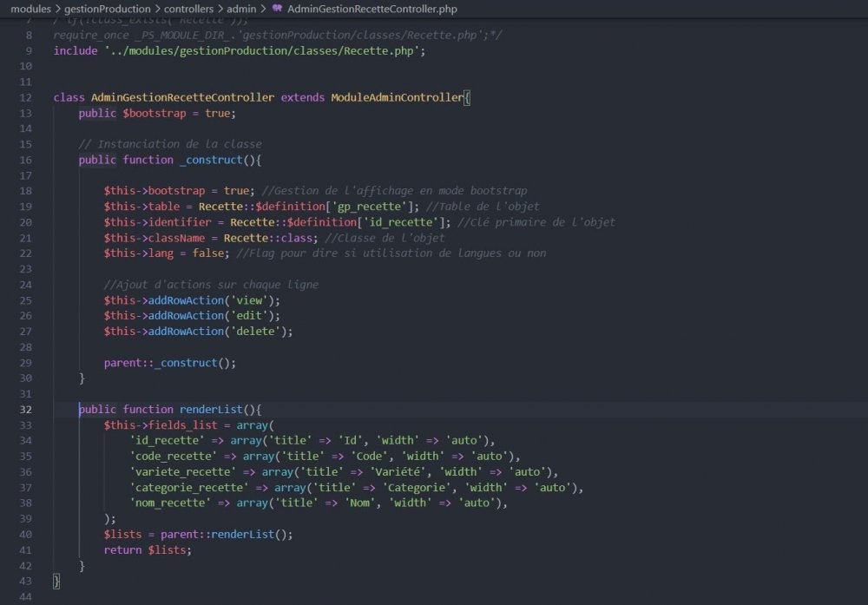868x605 pixels.
Task: Click the closing class brace on line 43
Action: point(56,582)
